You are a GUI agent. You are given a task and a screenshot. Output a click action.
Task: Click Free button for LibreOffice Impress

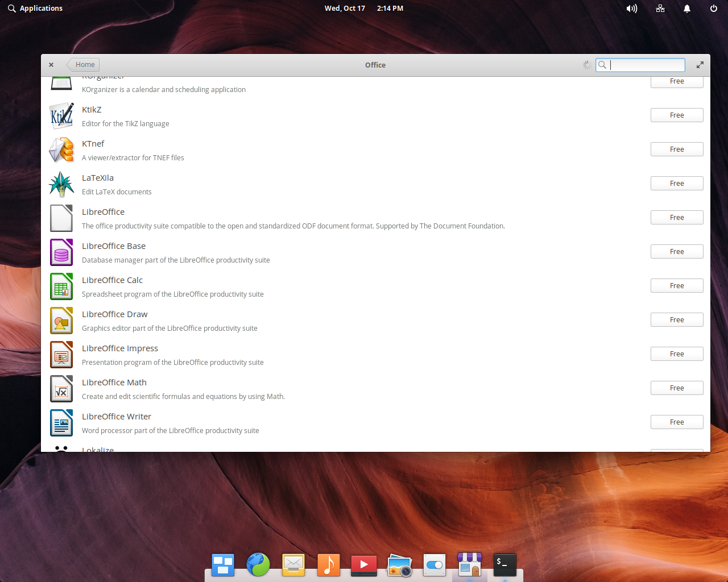point(677,354)
